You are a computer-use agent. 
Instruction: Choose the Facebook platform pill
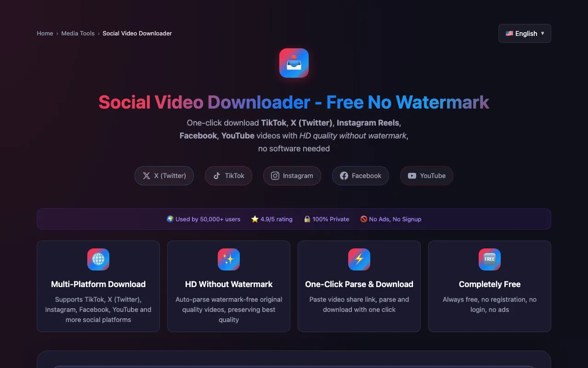[361, 176]
